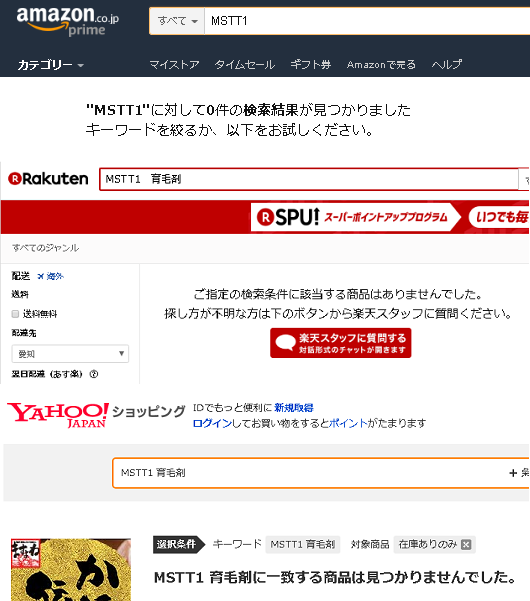The width and height of the screenshot is (530, 601).
Task: Click the いつでも毎 banner pill
Action: coord(499,217)
